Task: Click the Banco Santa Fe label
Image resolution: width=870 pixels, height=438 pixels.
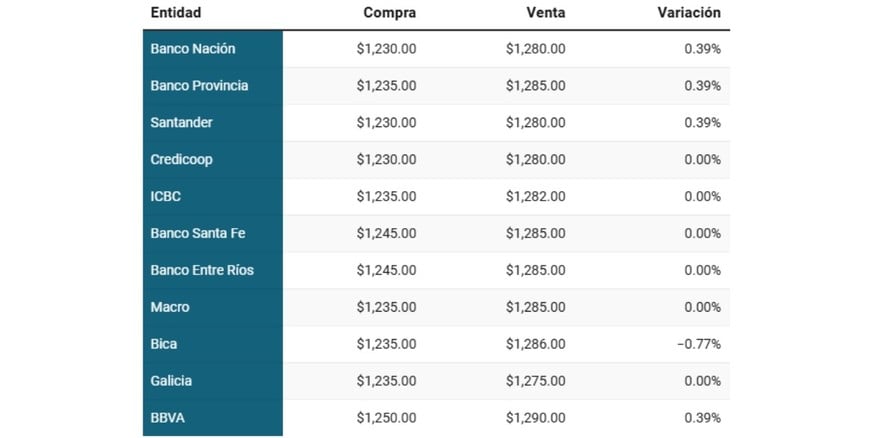Action: click(x=198, y=234)
